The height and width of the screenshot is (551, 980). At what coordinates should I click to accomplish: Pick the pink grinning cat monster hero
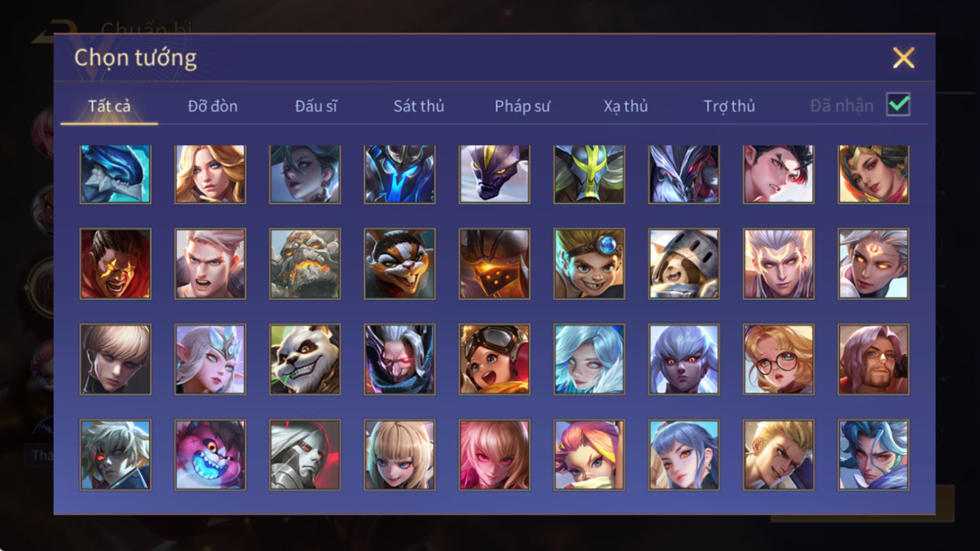(x=210, y=455)
